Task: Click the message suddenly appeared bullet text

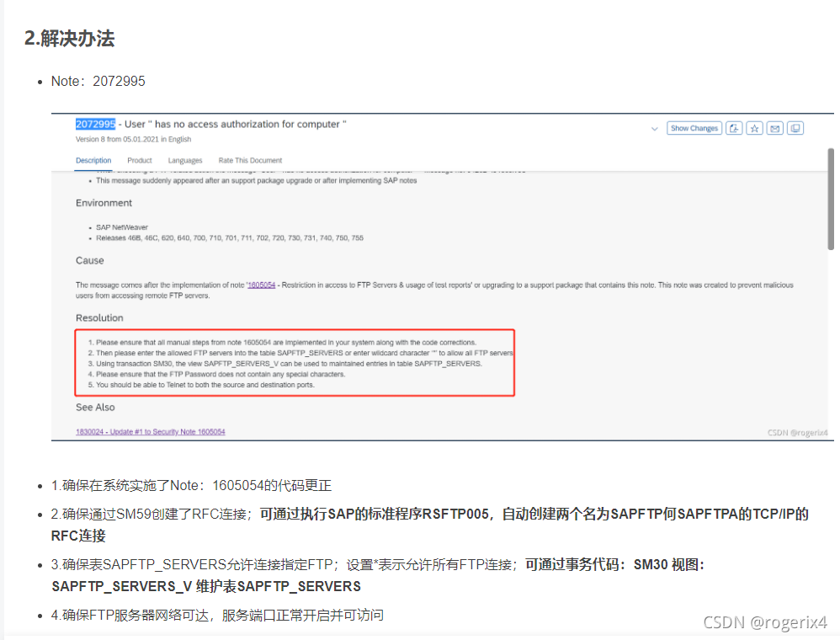Action: pyautogui.click(x=256, y=181)
